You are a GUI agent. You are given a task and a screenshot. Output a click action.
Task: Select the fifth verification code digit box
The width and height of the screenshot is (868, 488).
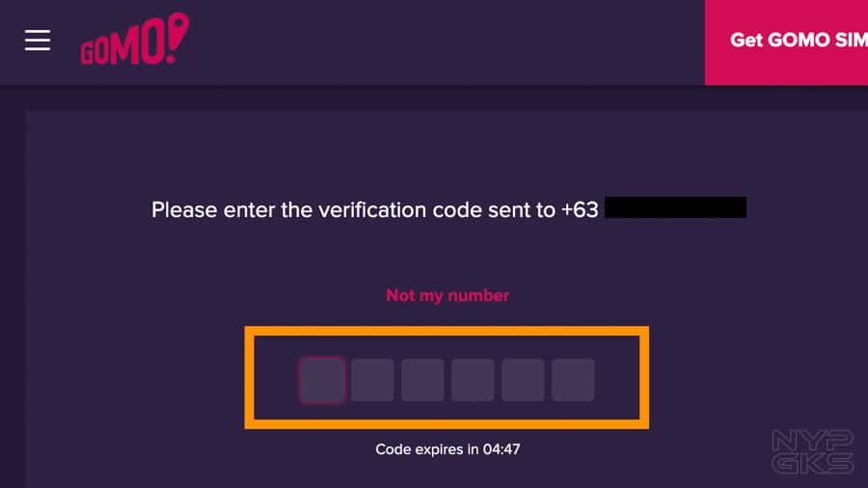click(x=523, y=380)
